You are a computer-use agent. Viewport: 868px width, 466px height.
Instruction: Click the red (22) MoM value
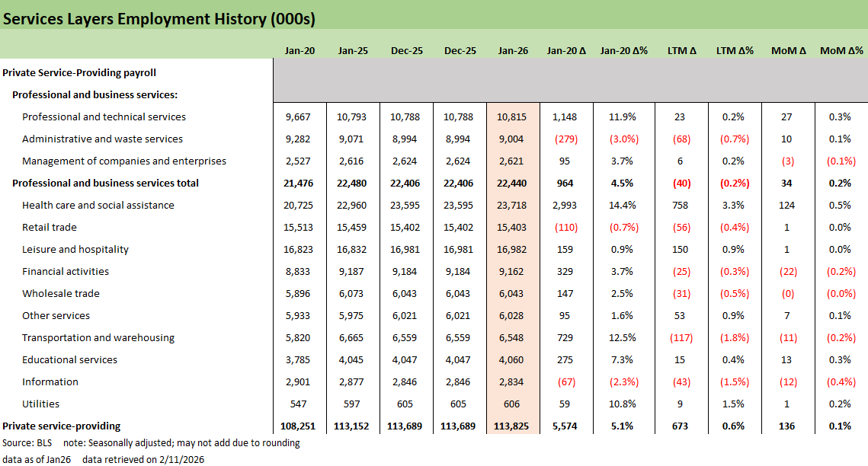click(788, 271)
